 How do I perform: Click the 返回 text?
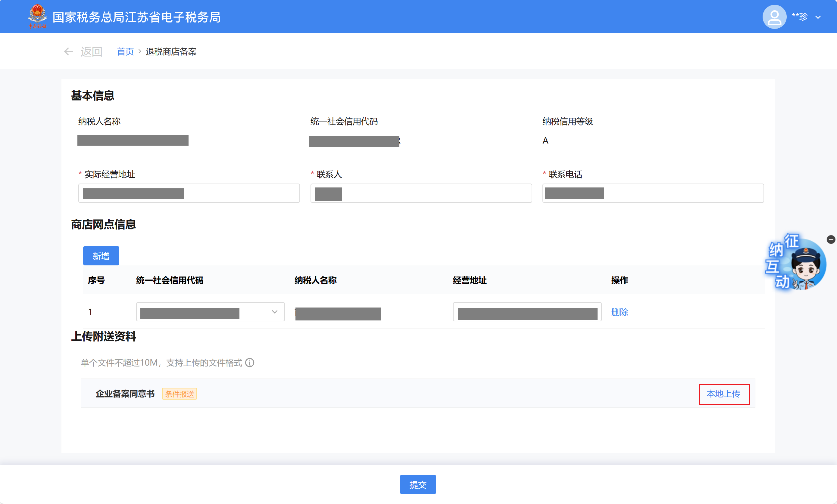(91, 51)
